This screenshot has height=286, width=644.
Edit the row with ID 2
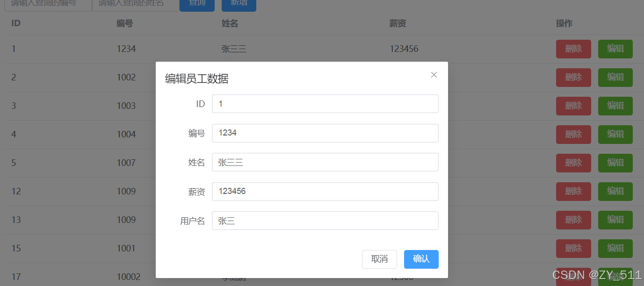click(615, 78)
